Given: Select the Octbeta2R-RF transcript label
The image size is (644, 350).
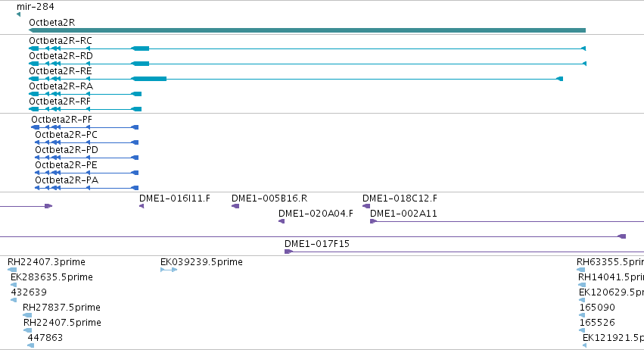Looking at the screenshot, I should point(60,102).
